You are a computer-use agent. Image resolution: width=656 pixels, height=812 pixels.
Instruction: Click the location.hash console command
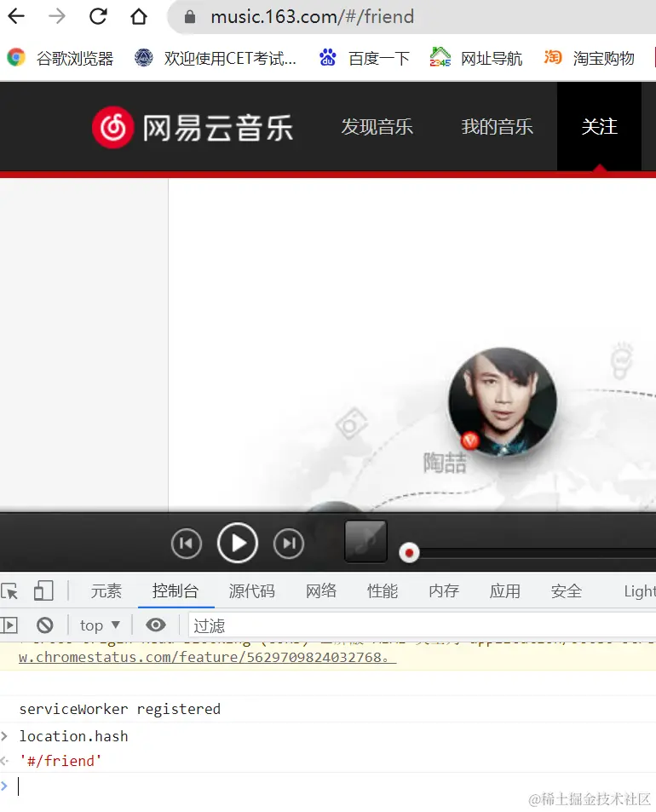click(x=73, y=736)
